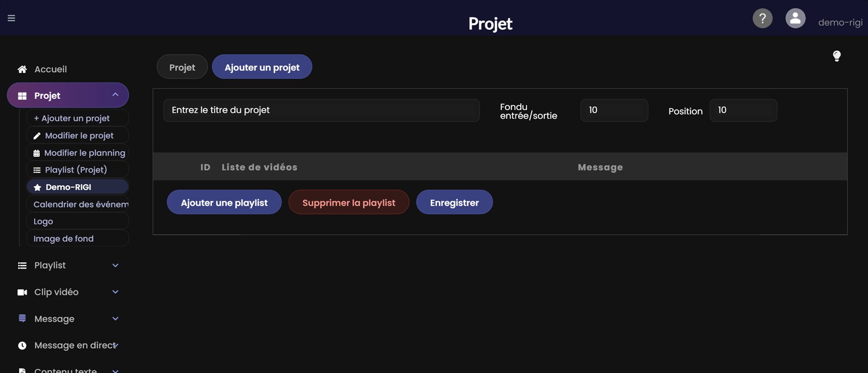Screen dimensions: 868x373
Task: Click the calendar icon of Modifier le planning
Action: 36,153
